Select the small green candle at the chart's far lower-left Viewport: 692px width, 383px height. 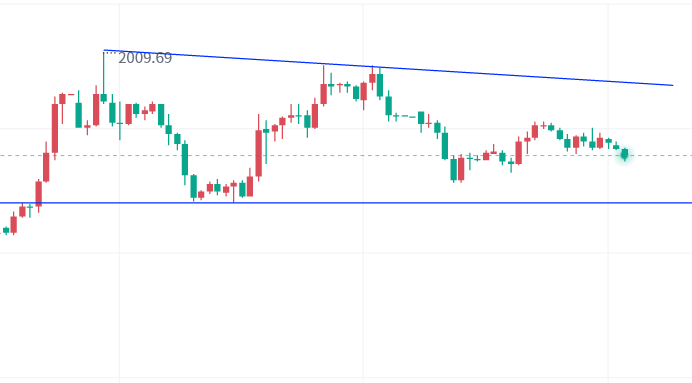click(6, 230)
